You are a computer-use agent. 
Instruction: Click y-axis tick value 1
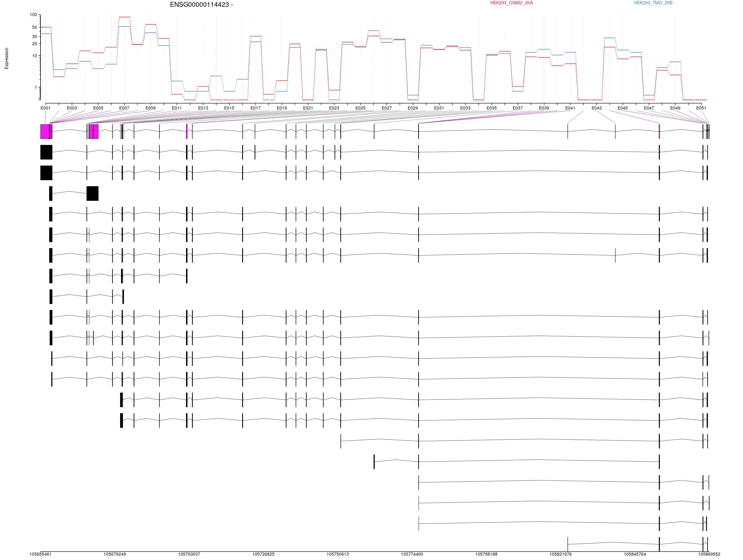(x=36, y=88)
